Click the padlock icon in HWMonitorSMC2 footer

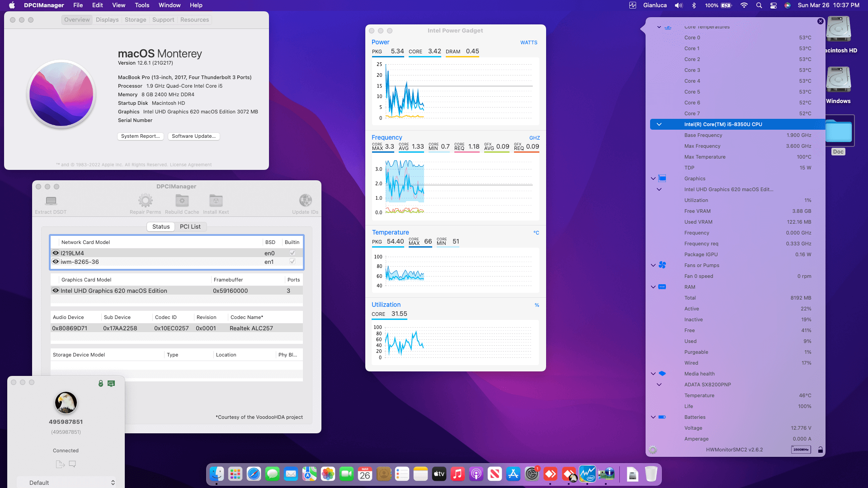tap(820, 450)
